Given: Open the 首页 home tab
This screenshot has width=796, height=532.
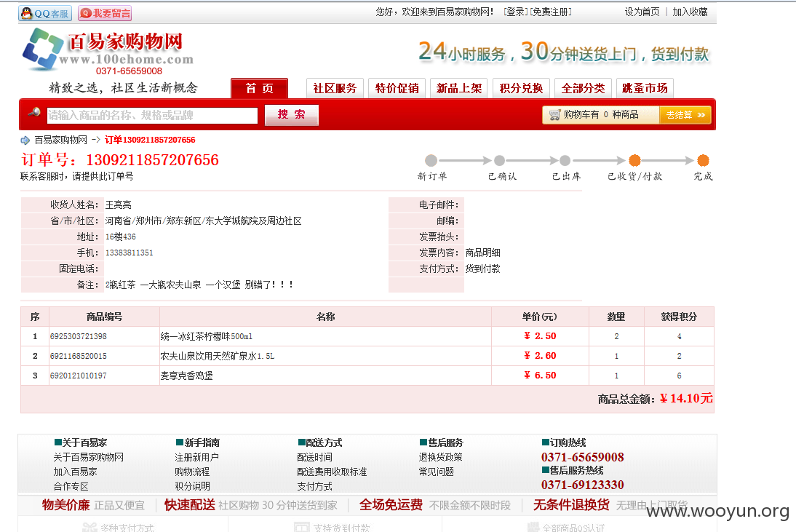Looking at the screenshot, I should 260,88.
